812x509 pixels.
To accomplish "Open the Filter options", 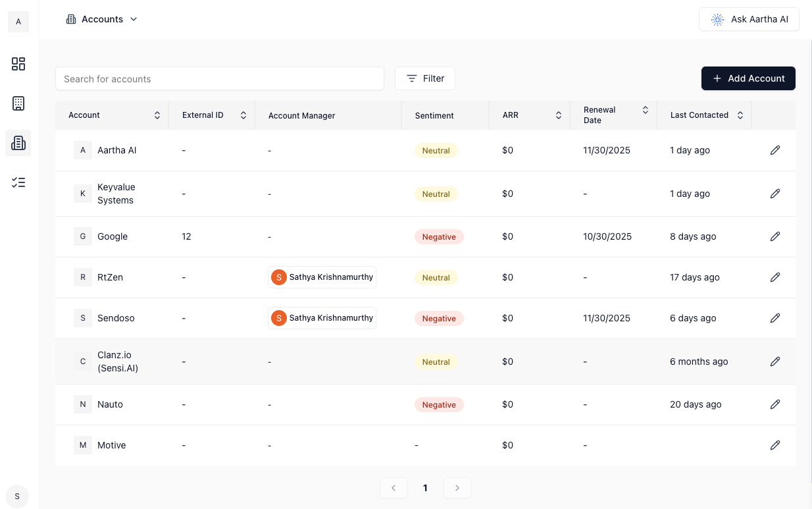I will tap(425, 78).
